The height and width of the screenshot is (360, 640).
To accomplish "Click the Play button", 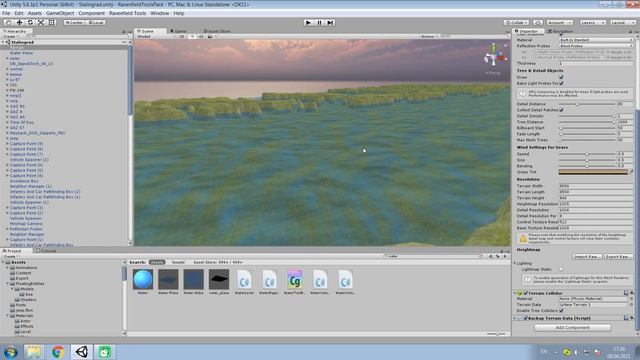I will coord(308,22).
